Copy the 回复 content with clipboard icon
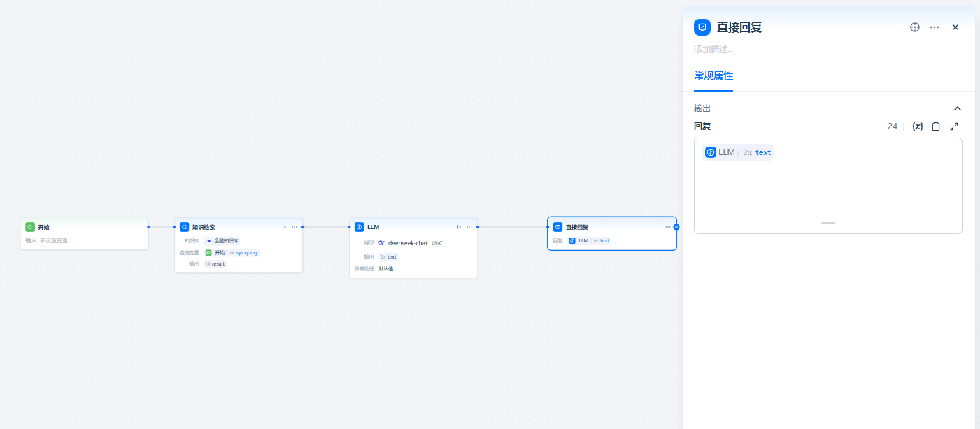The width and height of the screenshot is (980, 429). (x=936, y=126)
